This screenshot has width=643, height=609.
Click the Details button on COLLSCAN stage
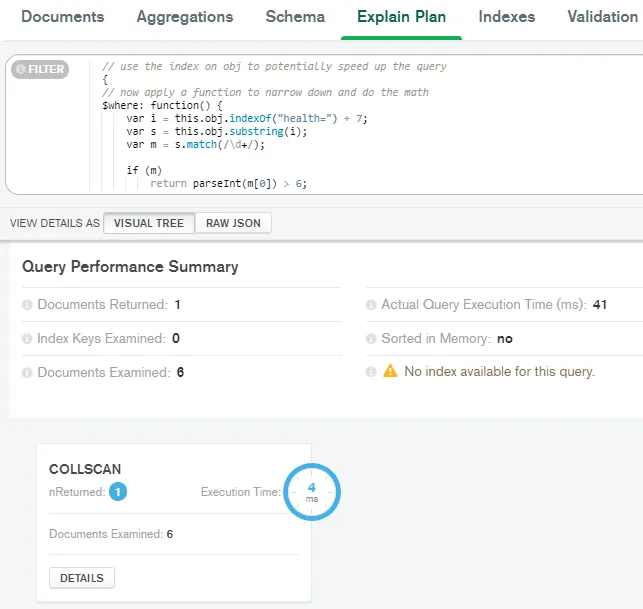tap(82, 578)
